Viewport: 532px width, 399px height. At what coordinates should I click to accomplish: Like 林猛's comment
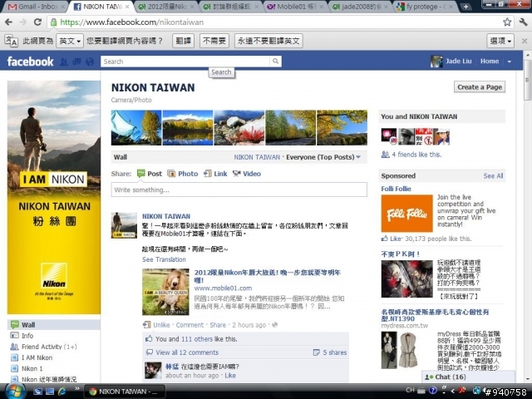[x=230, y=375]
